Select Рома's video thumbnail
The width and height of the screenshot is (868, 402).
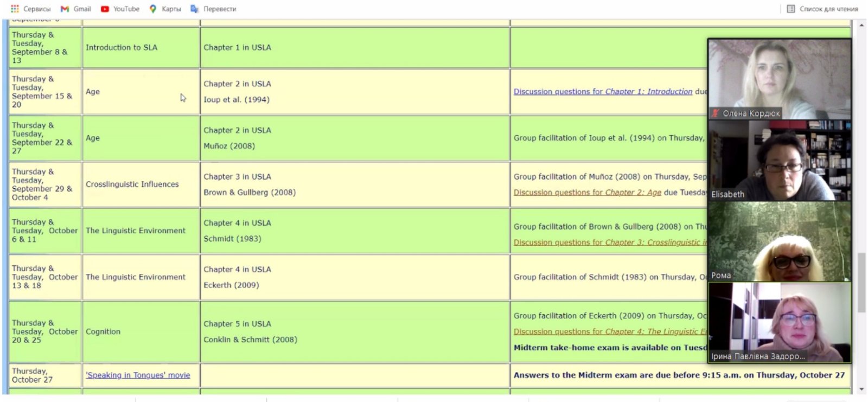click(779, 241)
